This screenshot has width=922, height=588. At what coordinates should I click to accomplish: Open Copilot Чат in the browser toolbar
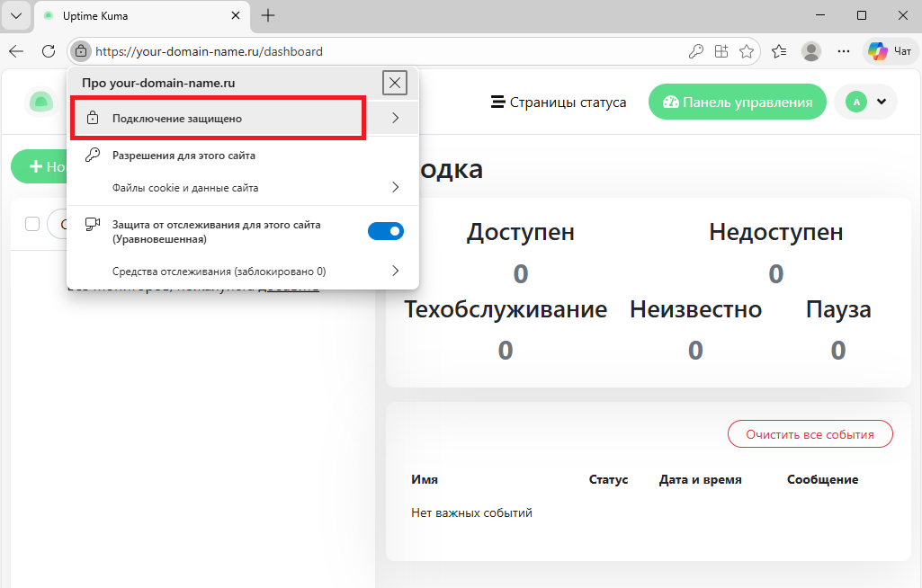pyautogui.click(x=884, y=51)
